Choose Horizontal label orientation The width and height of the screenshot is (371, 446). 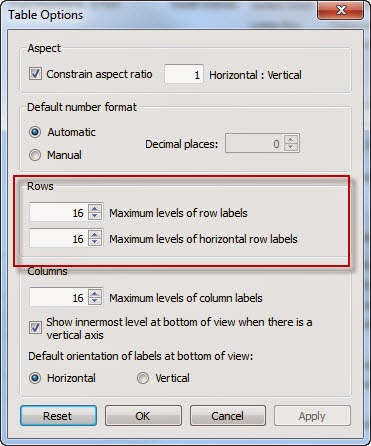coord(35,378)
